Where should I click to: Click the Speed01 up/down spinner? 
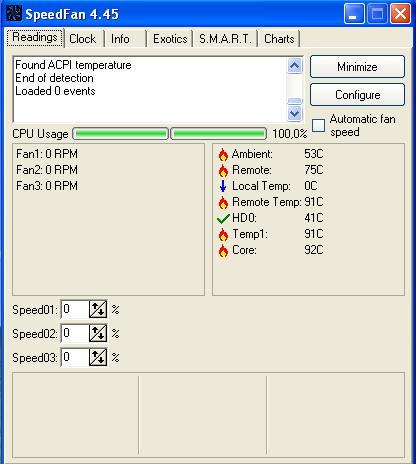(x=98, y=309)
